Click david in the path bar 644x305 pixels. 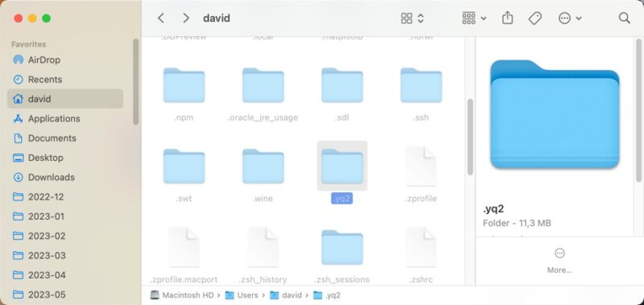287,295
